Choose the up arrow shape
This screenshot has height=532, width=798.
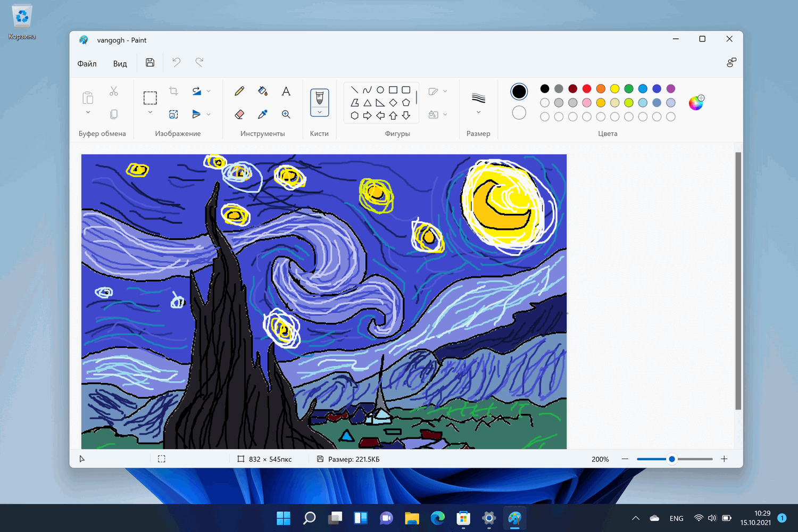click(393, 115)
